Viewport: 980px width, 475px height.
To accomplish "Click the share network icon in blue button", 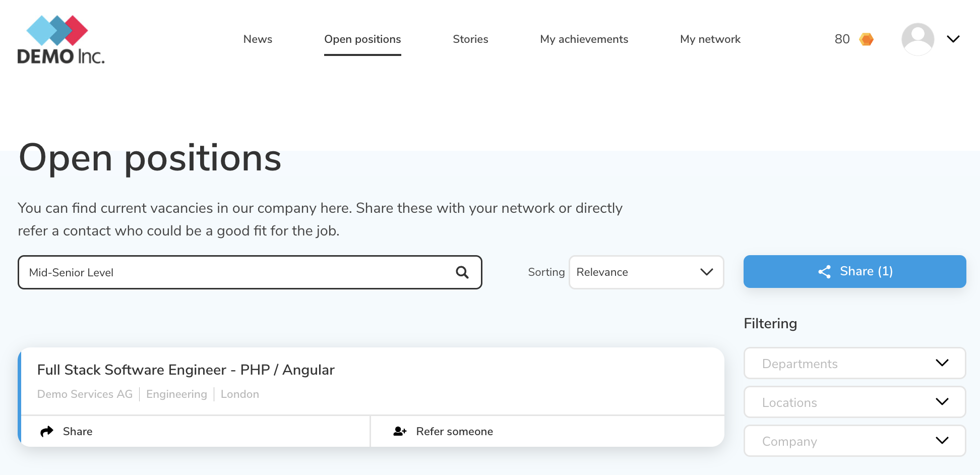I will coord(824,272).
